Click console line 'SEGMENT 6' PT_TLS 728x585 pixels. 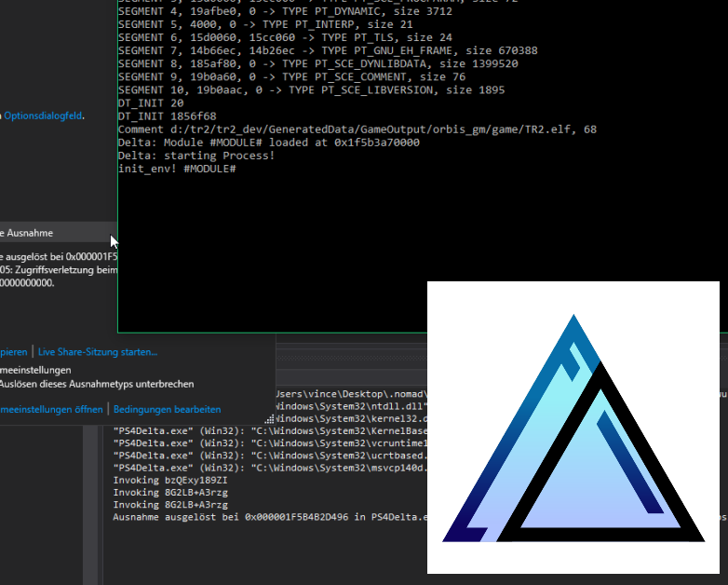(x=285, y=37)
